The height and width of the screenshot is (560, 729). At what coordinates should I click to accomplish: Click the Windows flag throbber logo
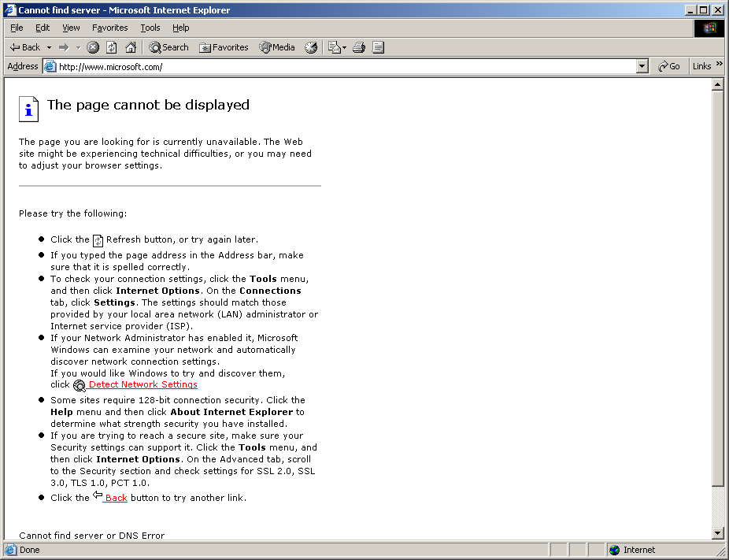(709, 28)
